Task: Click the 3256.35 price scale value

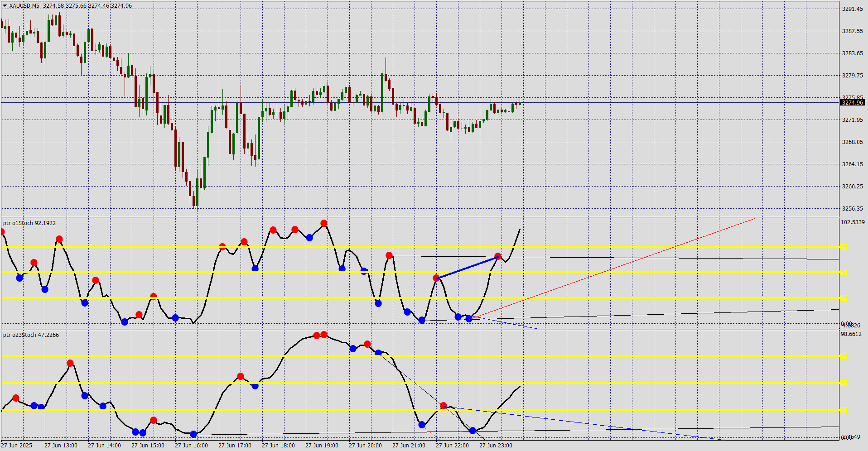Action: point(852,209)
